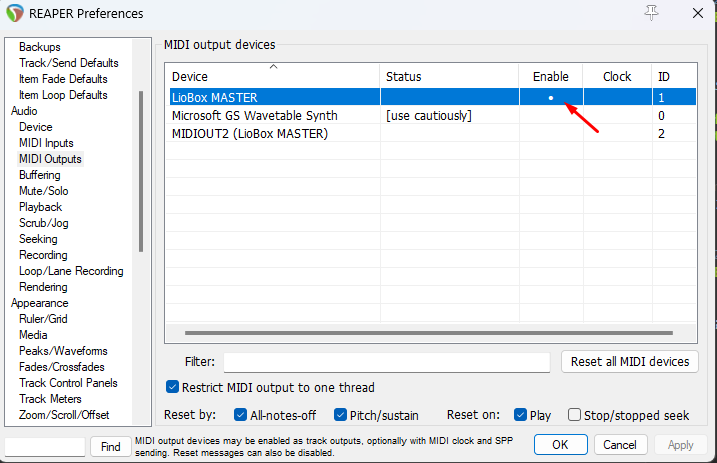Open Item Fade Defaults page

click(63, 79)
